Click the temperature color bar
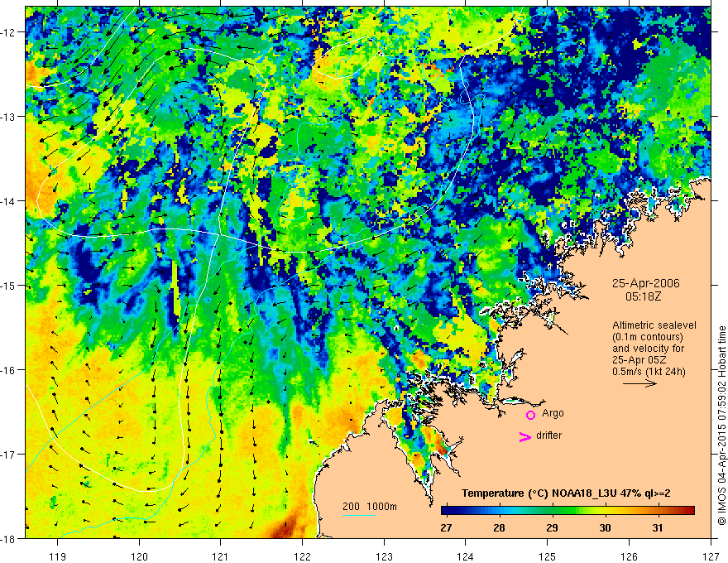The image size is (728, 563). [568, 511]
